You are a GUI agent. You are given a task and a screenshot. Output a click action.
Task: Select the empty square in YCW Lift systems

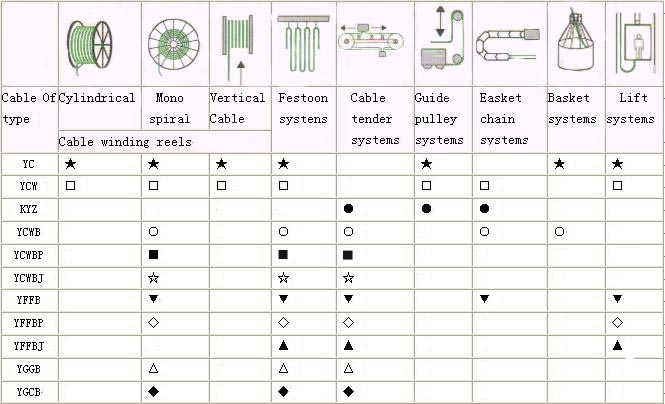point(618,186)
